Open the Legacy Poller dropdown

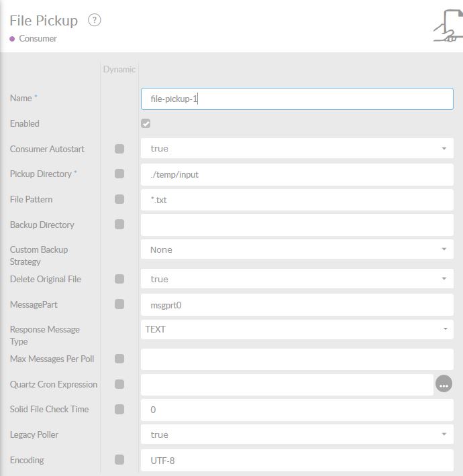297,434
